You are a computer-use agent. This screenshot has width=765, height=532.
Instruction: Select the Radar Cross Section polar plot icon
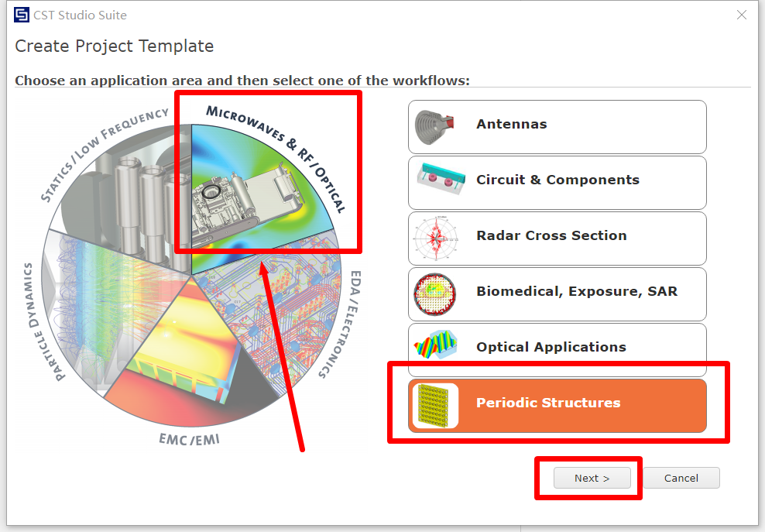pyautogui.click(x=435, y=238)
